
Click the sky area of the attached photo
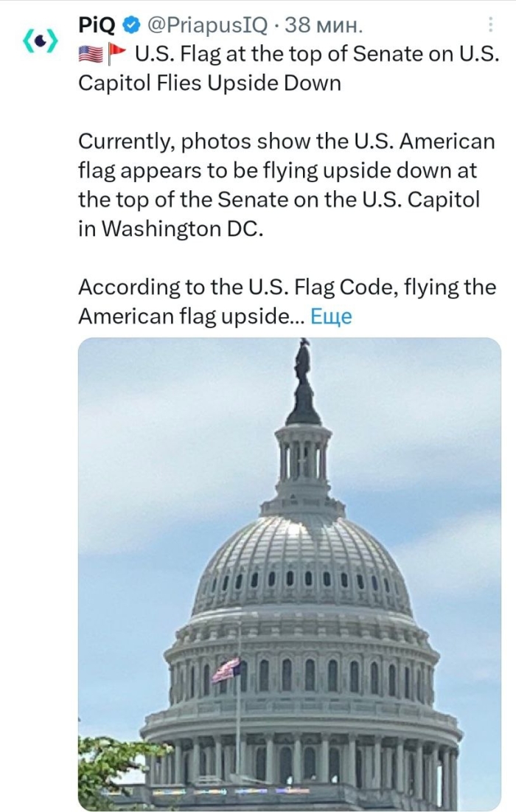(x=147, y=413)
